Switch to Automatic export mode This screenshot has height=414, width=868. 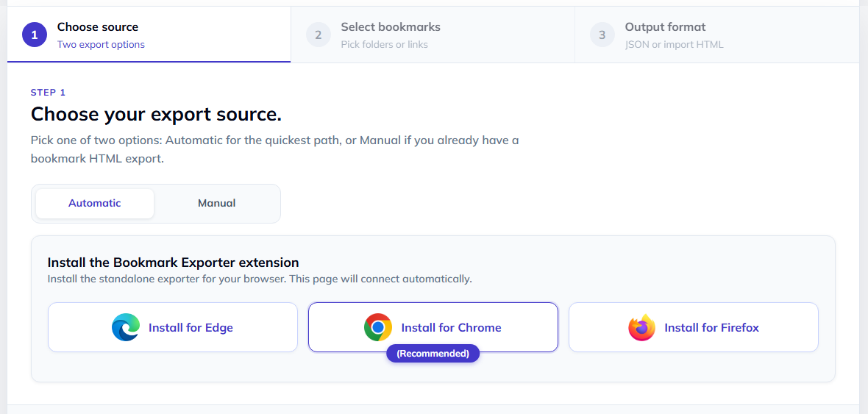95,203
